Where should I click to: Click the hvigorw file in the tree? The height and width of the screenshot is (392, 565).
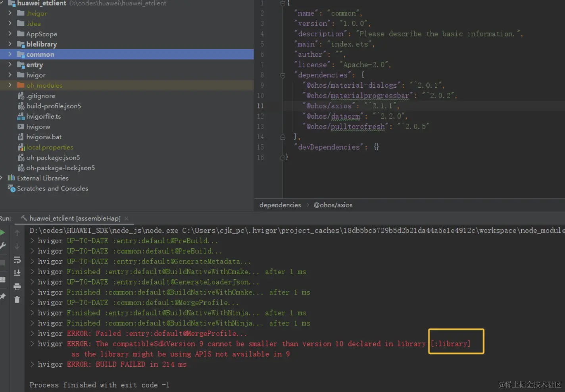click(x=38, y=127)
